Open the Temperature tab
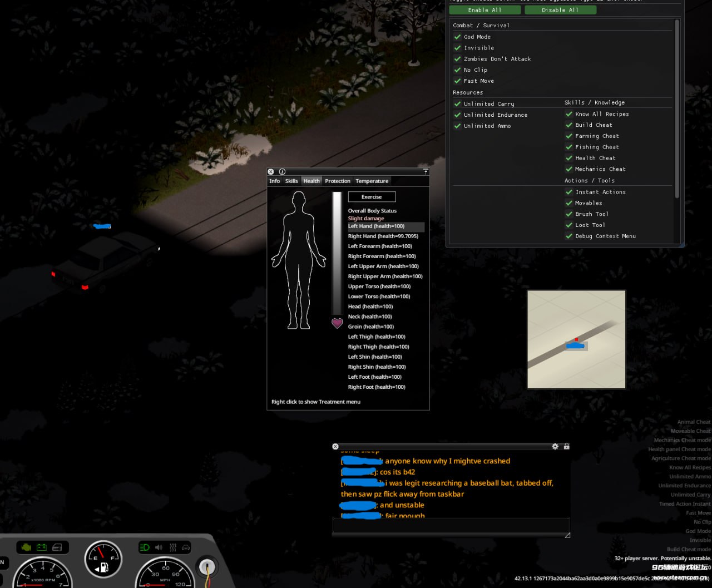Viewport: 712px width, 588px height. [372, 181]
